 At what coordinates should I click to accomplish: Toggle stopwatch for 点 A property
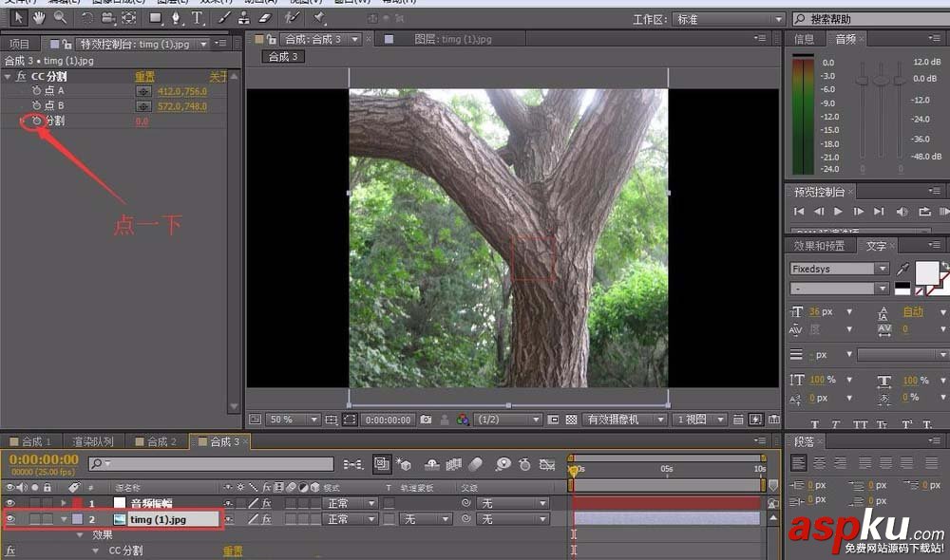pyautogui.click(x=37, y=91)
